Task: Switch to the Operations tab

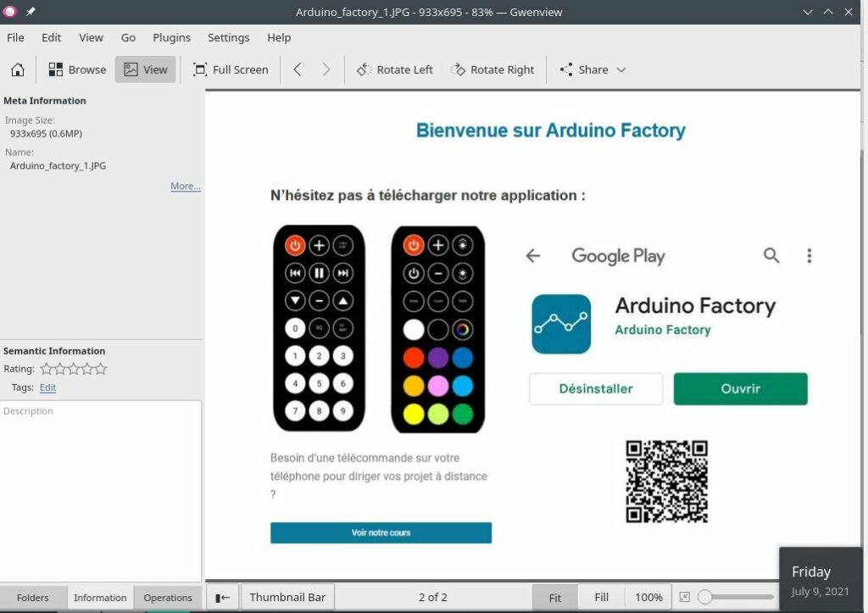Action: click(x=168, y=598)
